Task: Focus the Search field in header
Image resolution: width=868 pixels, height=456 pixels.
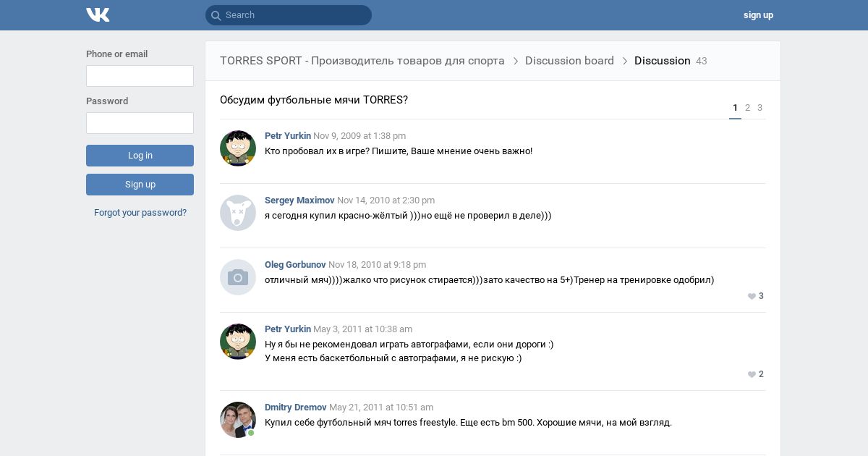Action: click(x=289, y=15)
